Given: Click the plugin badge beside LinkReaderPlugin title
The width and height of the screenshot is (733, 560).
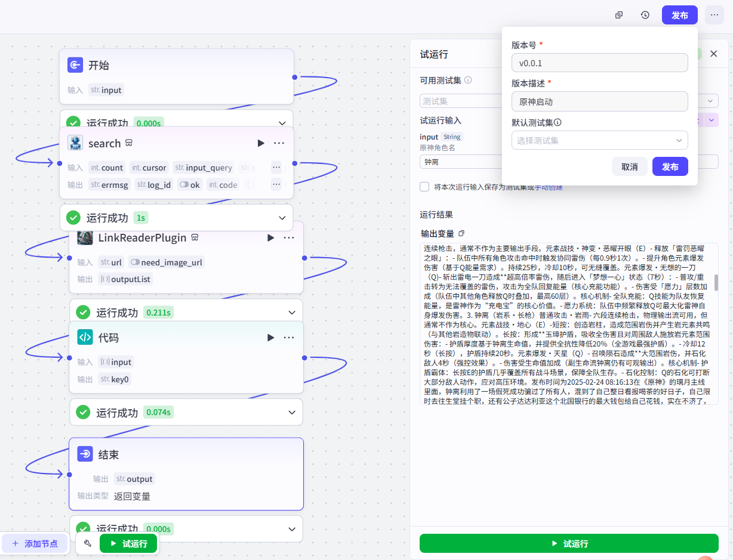Looking at the screenshot, I should [195, 237].
